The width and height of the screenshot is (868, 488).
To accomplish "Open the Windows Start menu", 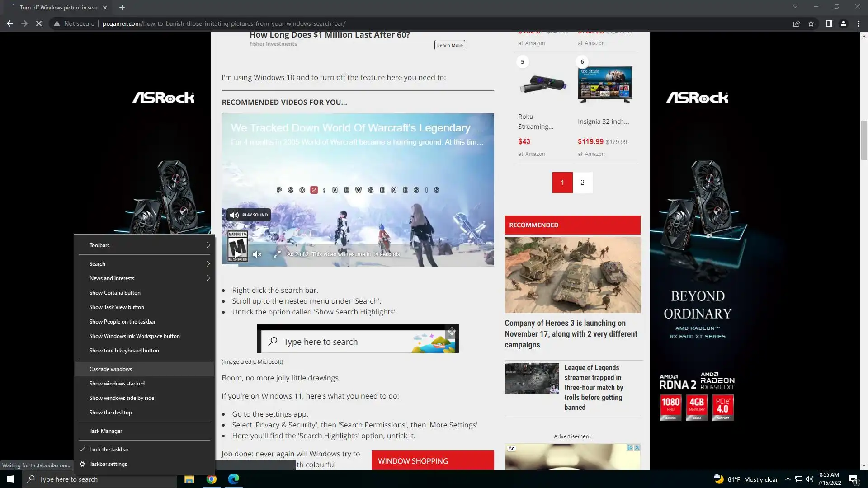I will coord(11,479).
